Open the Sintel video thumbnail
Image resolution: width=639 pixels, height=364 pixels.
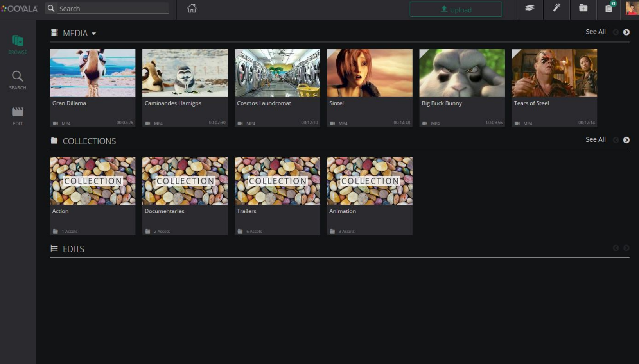[370, 73]
